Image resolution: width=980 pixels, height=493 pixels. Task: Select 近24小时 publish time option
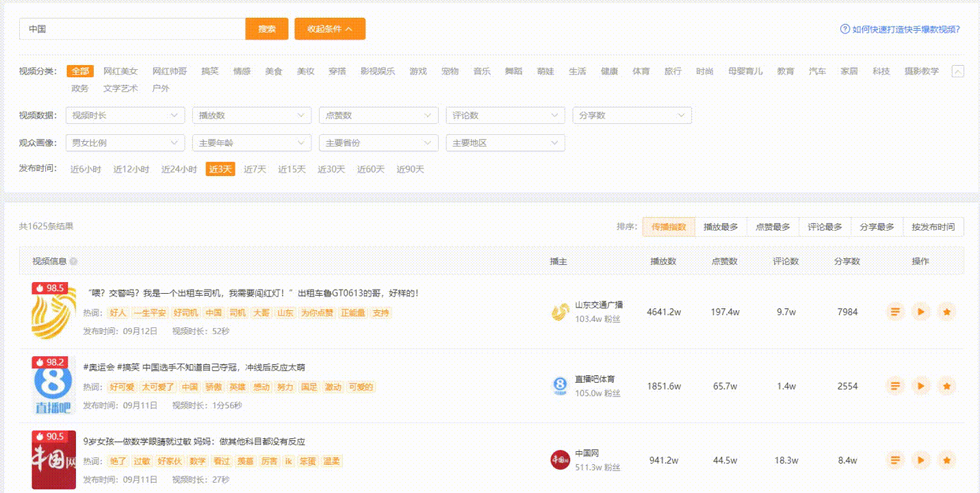click(x=179, y=169)
